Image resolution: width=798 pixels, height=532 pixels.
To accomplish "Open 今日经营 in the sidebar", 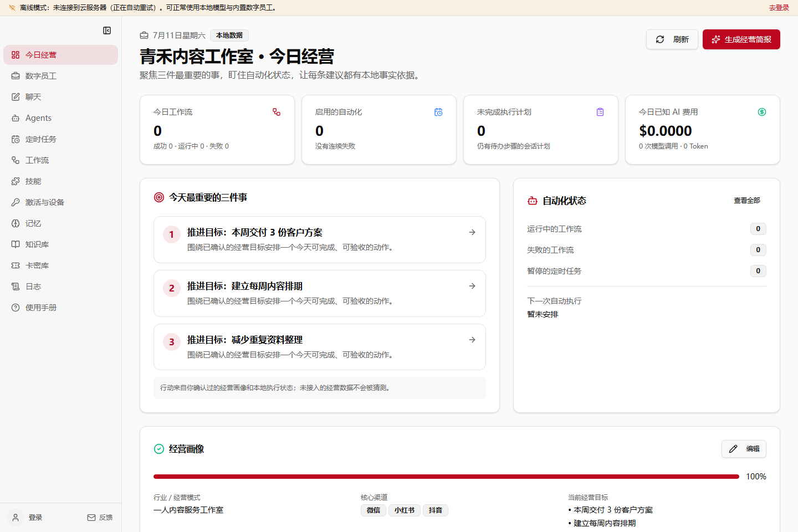I will click(x=60, y=55).
